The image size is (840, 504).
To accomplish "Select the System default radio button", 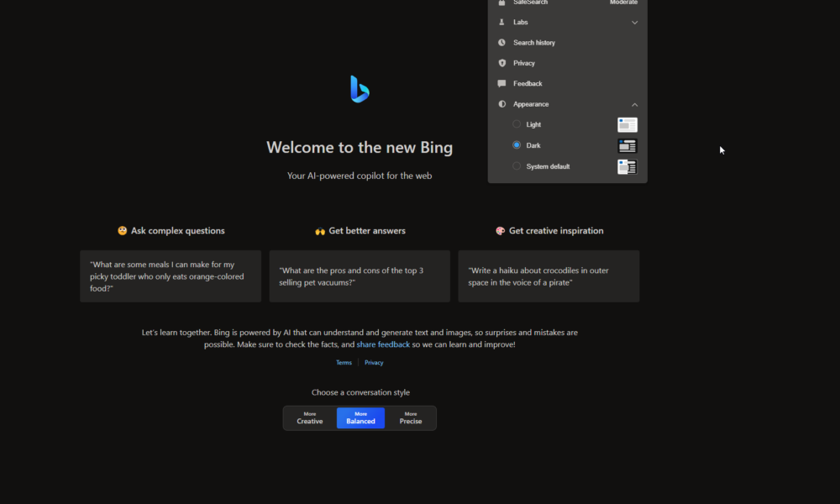I will tap(517, 166).
